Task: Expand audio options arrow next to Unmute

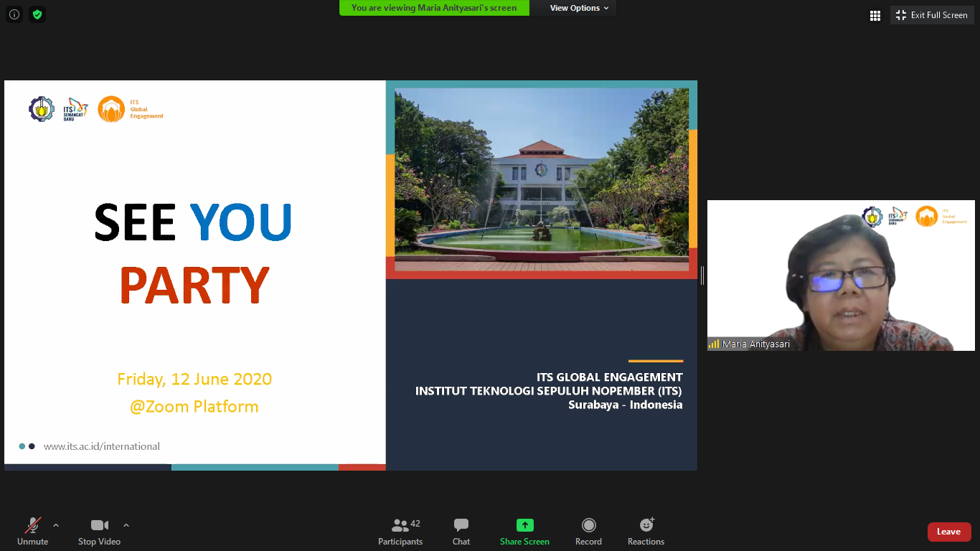Action: [x=56, y=525]
